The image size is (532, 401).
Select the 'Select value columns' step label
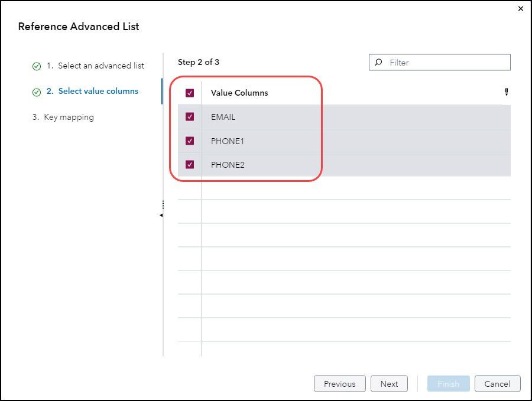[x=98, y=91]
